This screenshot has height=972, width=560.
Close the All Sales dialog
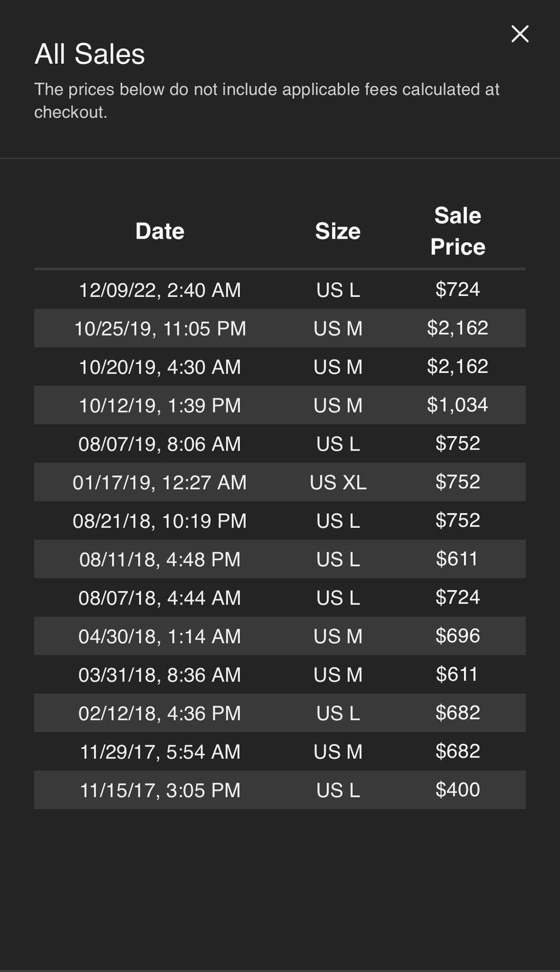point(520,34)
